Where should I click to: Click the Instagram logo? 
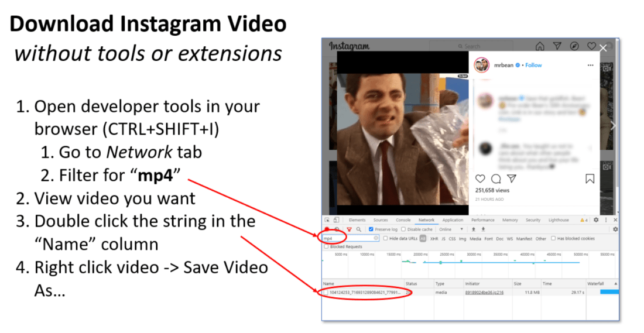coord(349,46)
